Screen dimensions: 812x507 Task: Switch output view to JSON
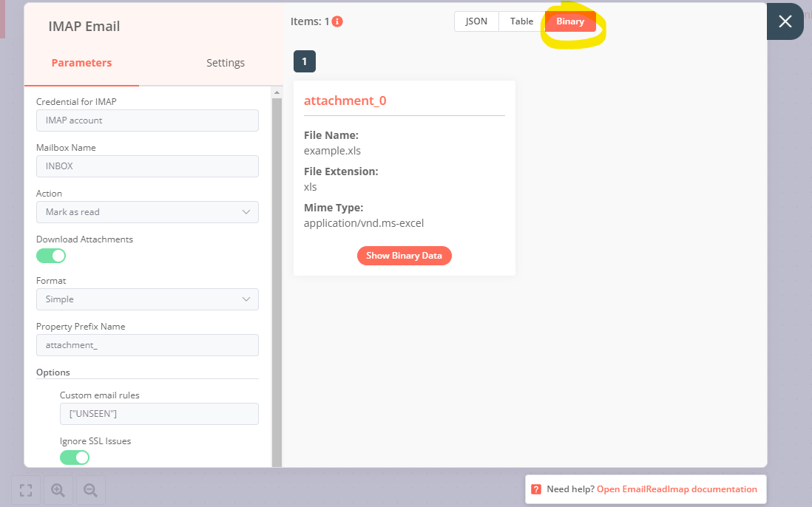(476, 21)
